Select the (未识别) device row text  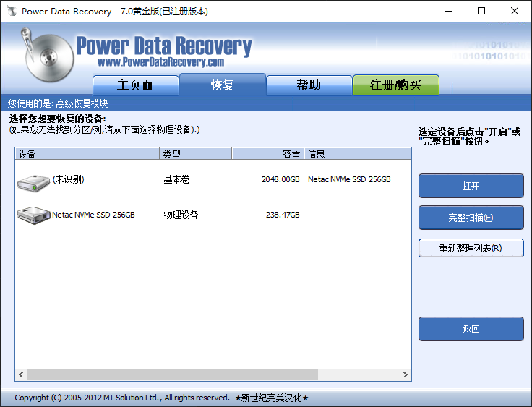(69, 179)
